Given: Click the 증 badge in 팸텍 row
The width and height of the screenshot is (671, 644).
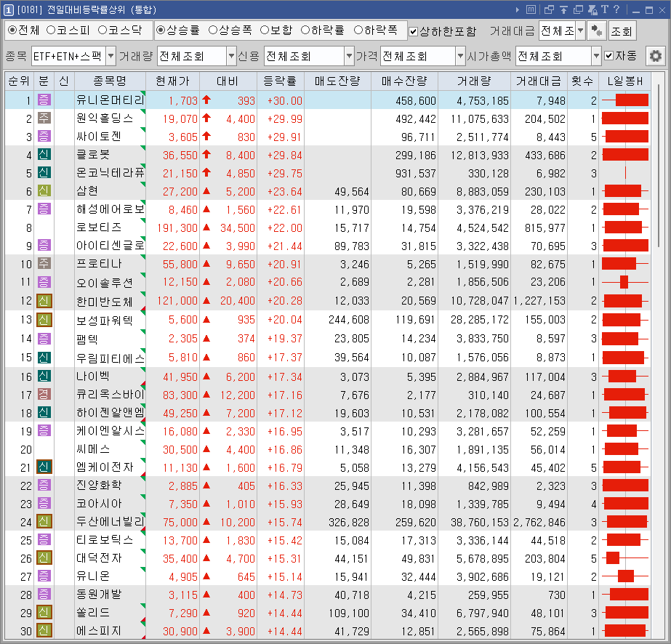Looking at the screenshot, I should 44,339.
